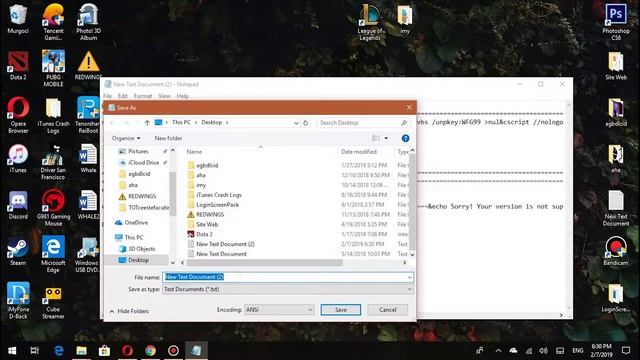
Task: Open the Help menu in Notepad
Action: pos(182,96)
